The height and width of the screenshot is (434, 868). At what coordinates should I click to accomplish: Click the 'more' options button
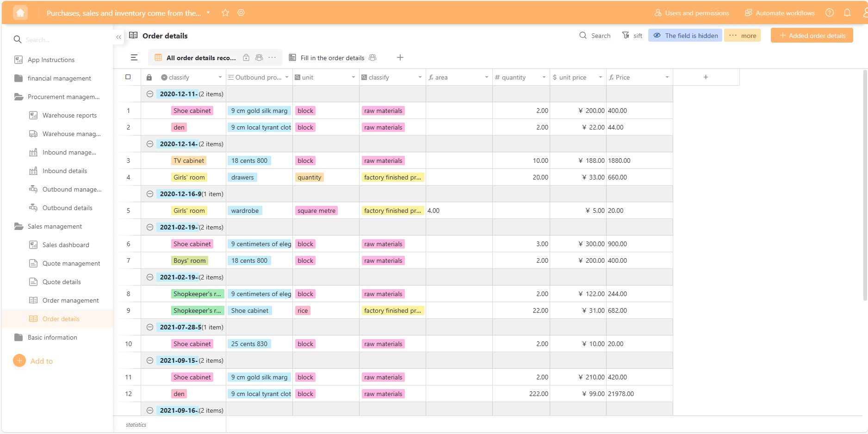pos(742,36)
